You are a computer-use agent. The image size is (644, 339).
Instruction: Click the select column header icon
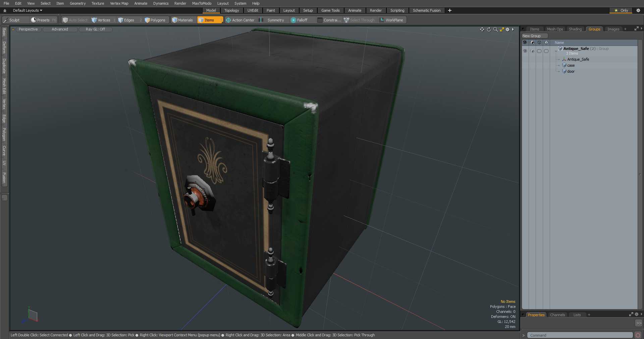[539, 43]
